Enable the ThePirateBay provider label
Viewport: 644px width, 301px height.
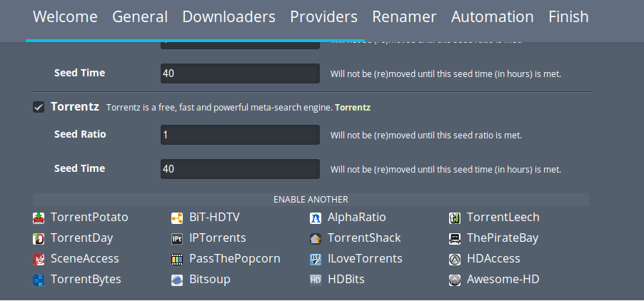click(503, 238)
